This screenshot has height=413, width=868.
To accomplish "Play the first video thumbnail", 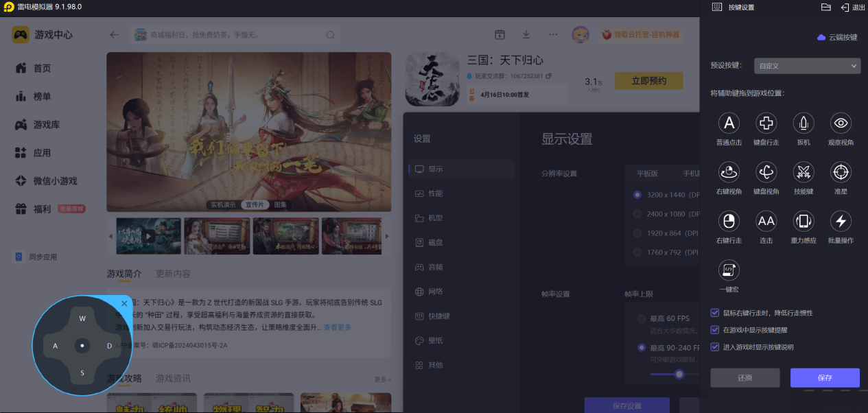I will [x=148, y=236].
